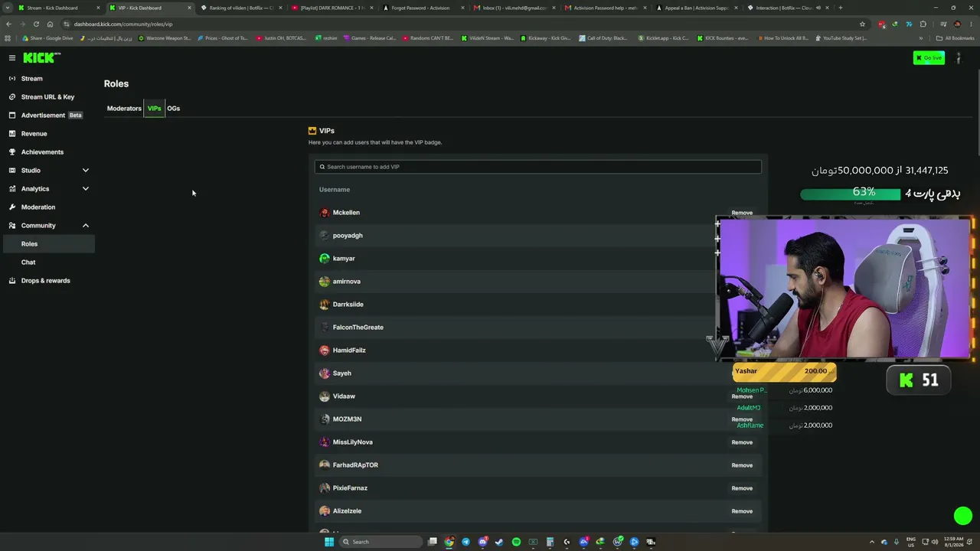Remove Mckellen from VIPs
Image resolution: width=980 pixels, height=551 pixels.
coord(742,213)
